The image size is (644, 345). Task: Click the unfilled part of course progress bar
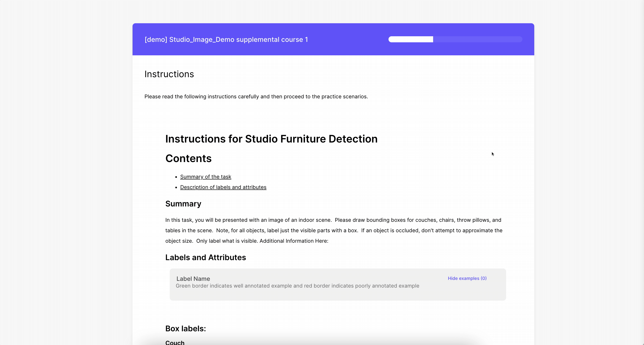(478, 39)
